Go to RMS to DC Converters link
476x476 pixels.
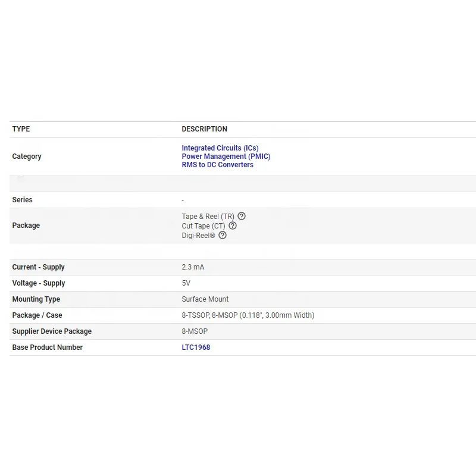click(x=217, y=165)
